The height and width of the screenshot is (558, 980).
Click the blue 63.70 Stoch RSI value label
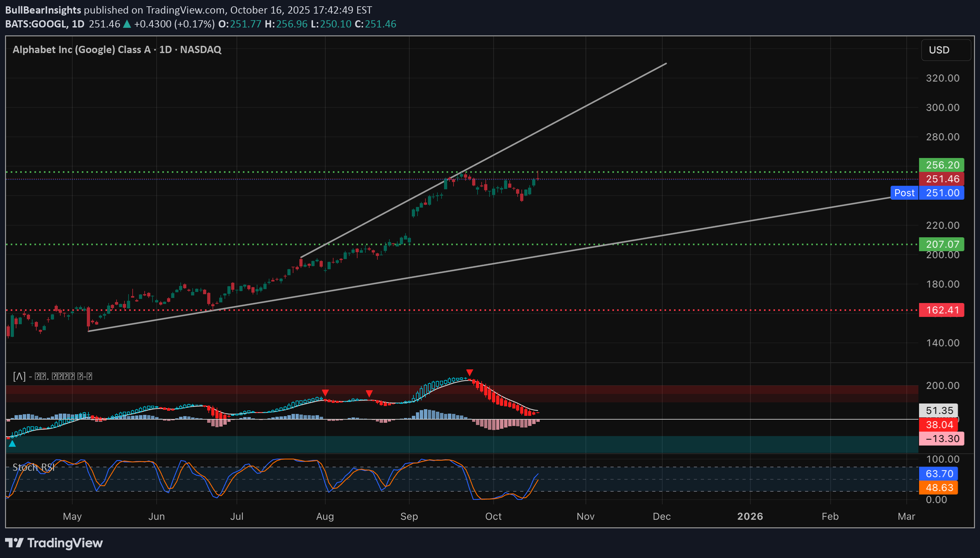(939, 474)
